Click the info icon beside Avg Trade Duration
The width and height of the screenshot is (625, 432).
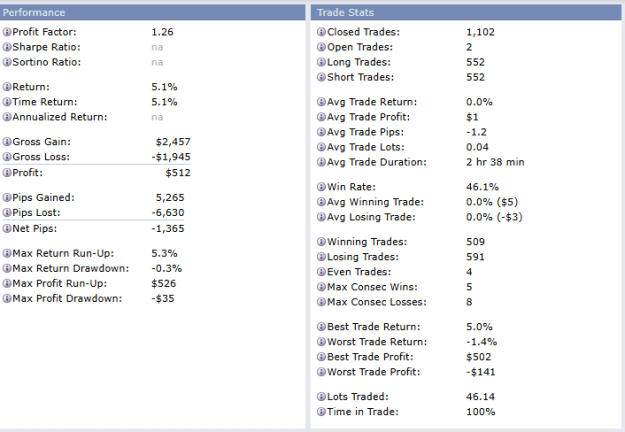point(321,162)
